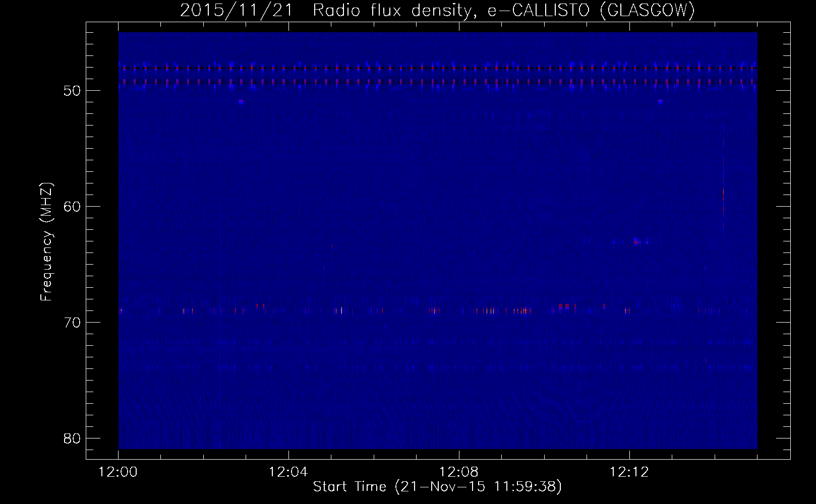
Task: Click the 12:00 time tick label
Action: coord(118,472)
